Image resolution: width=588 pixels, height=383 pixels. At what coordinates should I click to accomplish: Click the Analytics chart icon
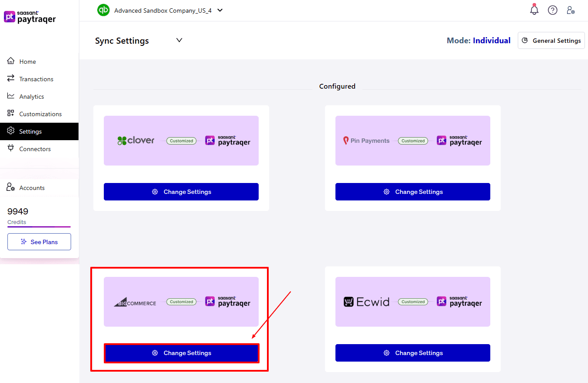[x=11, y=96]
